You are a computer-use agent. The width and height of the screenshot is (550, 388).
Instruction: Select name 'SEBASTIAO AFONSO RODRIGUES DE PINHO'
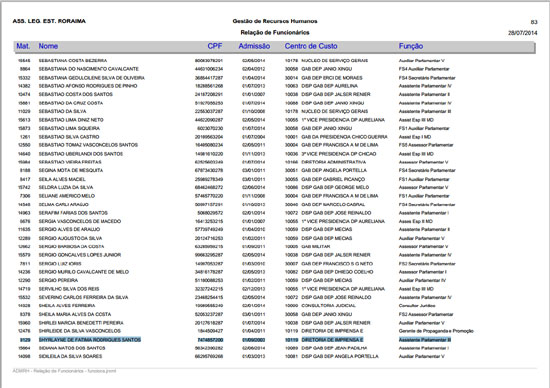click(x=88, y=86)
